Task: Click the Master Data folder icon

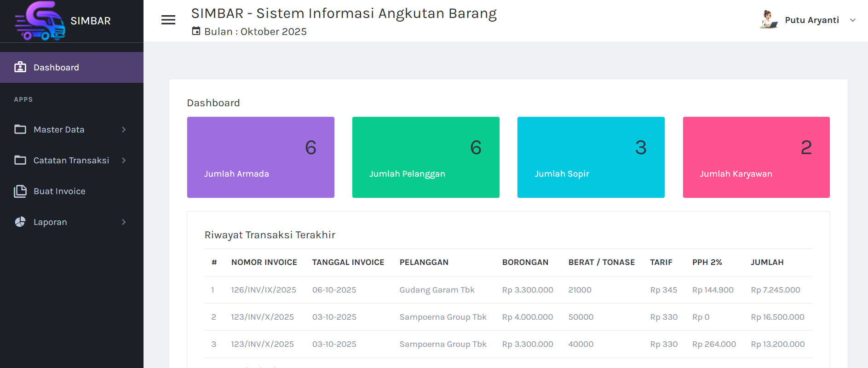Action: [x=20, y=129]
